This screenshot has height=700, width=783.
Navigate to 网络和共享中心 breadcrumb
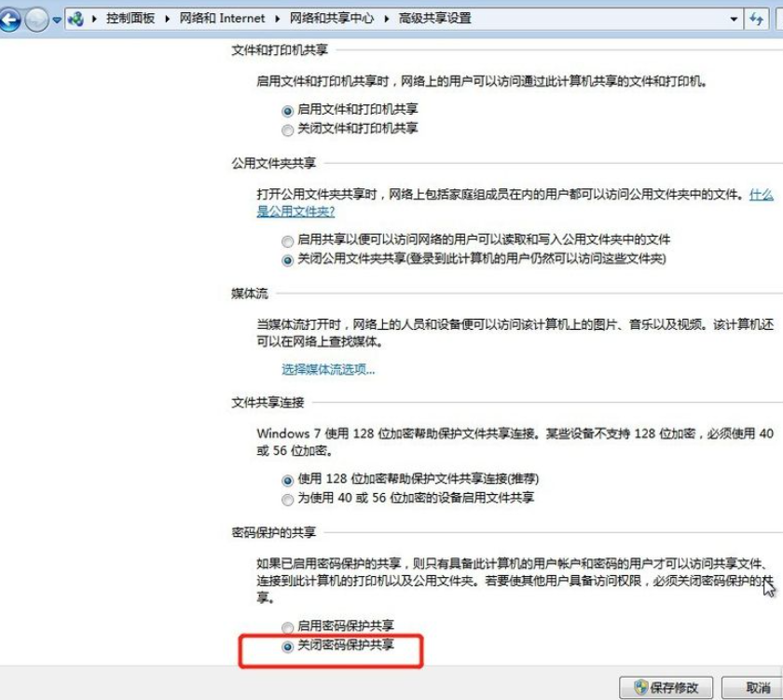(334, 19)
